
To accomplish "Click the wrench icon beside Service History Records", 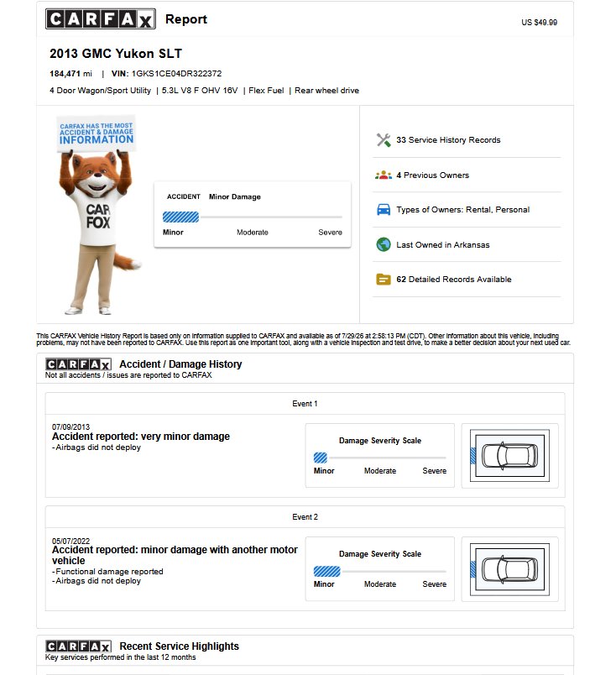I will pos(384,140).
